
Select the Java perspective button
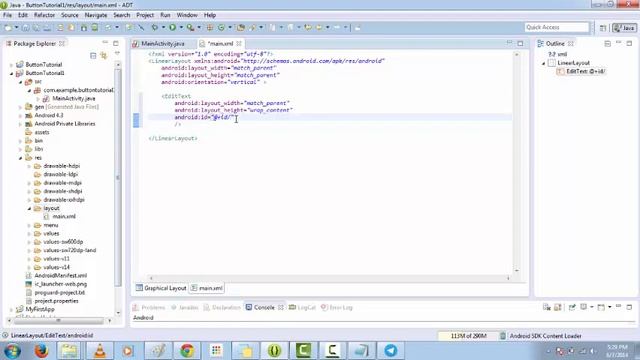pyautogui.click(x=624, y=28)
